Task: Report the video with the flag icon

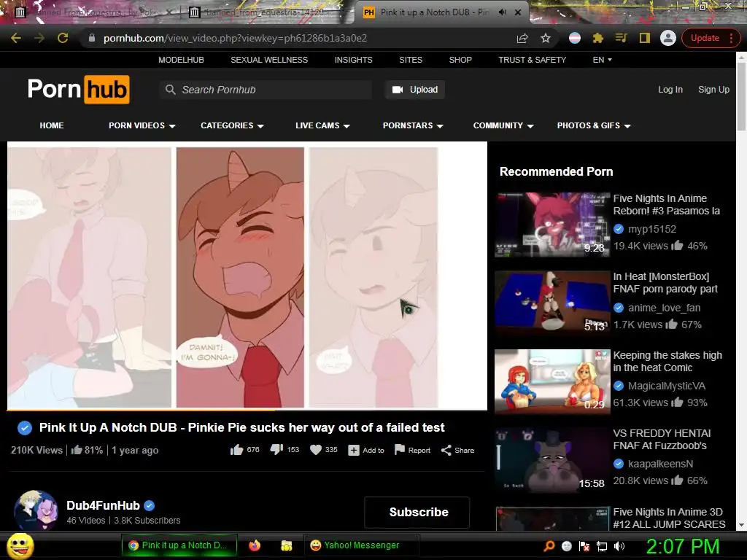Action: 400,450
